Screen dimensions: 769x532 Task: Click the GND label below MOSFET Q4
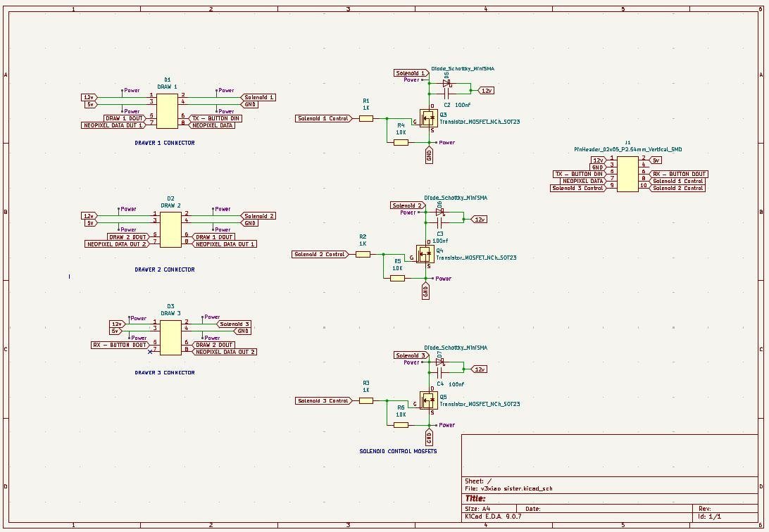[x=425, y=291]
